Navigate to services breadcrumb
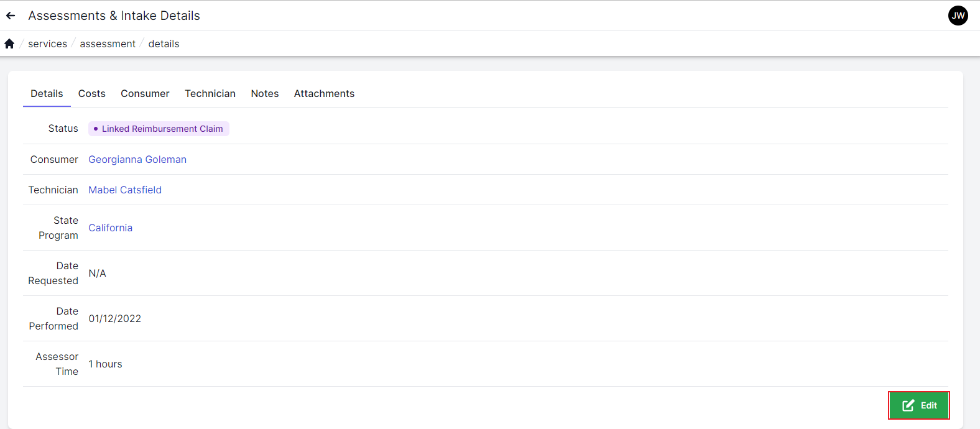 click(47, 44)
